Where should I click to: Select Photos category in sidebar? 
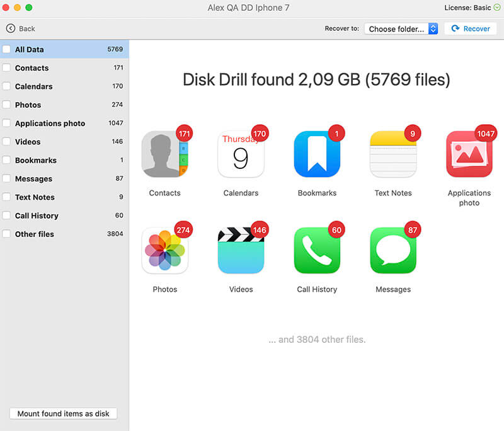(x=64, y=105)
